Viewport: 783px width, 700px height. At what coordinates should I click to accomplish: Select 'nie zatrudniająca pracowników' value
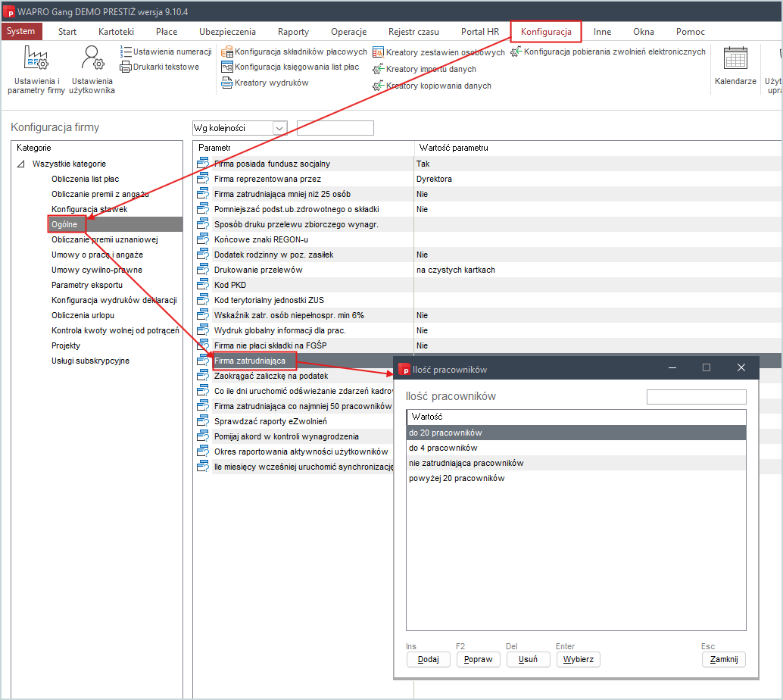coord(576,463)
